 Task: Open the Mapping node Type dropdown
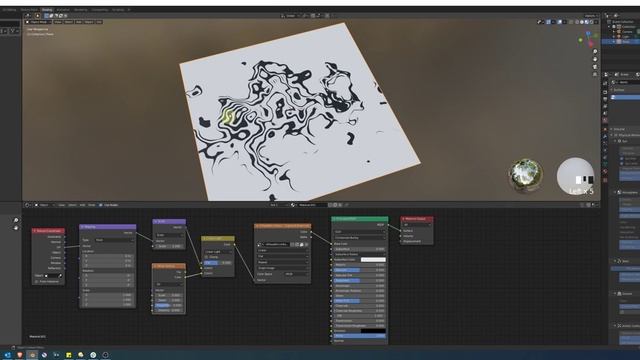pyautogui.click(x=114, y=240)
